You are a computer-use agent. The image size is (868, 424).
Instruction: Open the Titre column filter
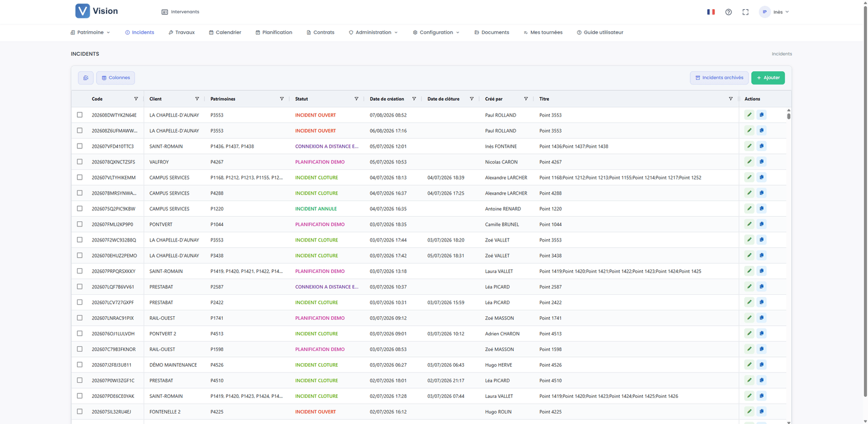731,99
